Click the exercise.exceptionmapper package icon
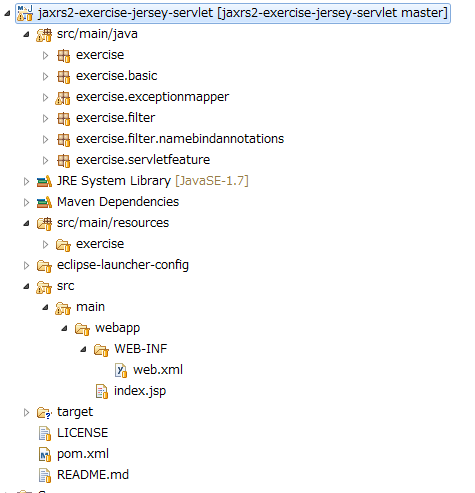Viewport: 475px width, 493px height. (63, 97)
